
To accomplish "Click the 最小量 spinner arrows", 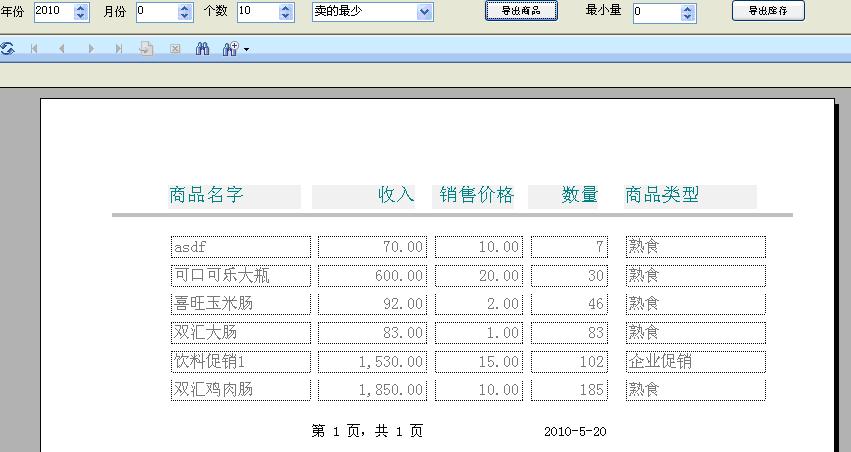I will (688, 12).
